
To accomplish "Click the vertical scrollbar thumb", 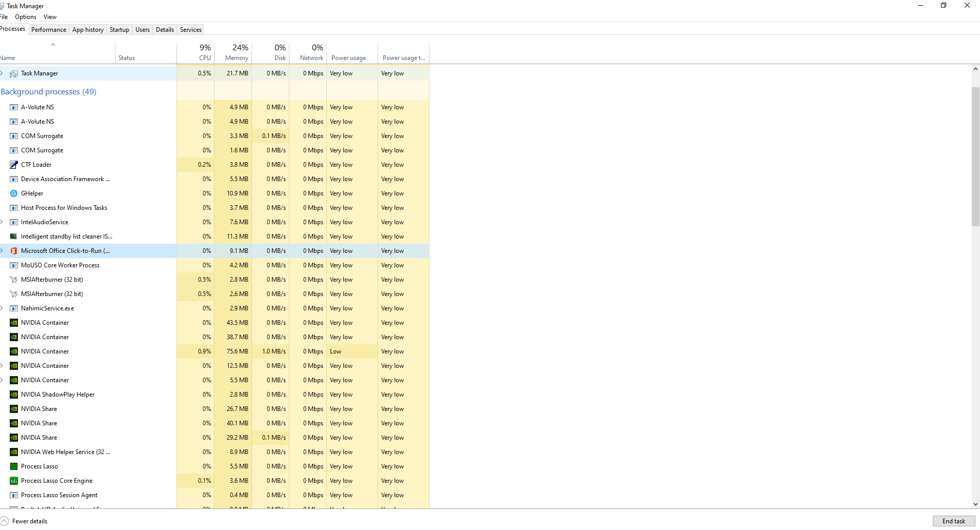I will [x=975, y=156].
